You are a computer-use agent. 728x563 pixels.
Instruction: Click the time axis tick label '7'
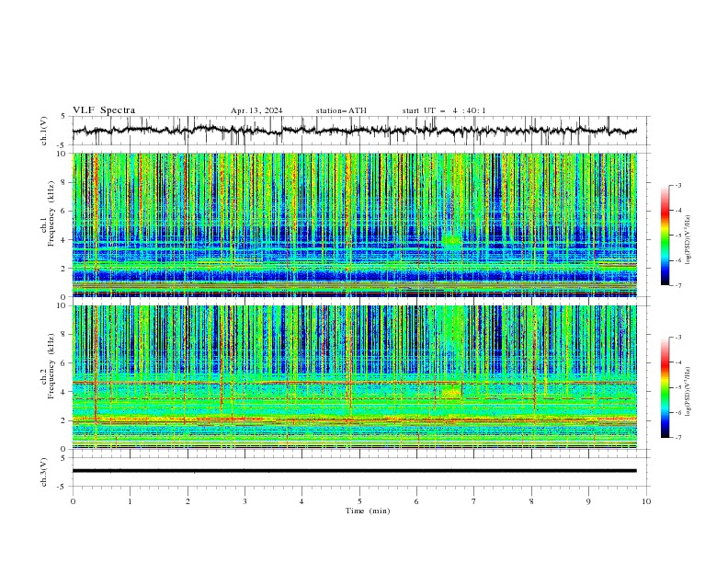click(x=474, y=501)
